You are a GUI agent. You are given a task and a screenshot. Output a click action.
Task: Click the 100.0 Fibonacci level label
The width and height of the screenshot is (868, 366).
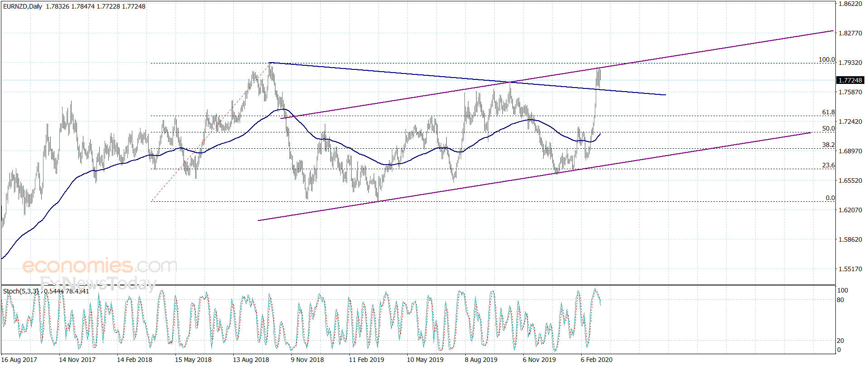tap(827, 59)
